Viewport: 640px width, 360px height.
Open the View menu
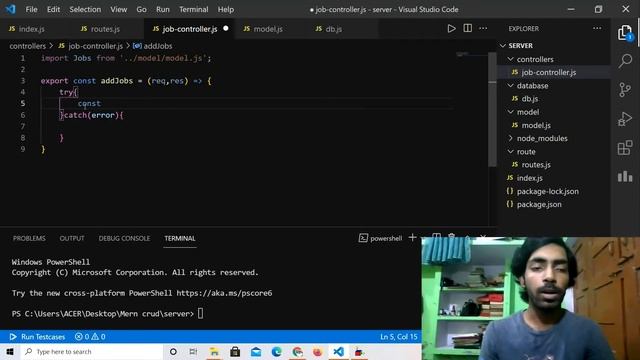click(118, 9)
